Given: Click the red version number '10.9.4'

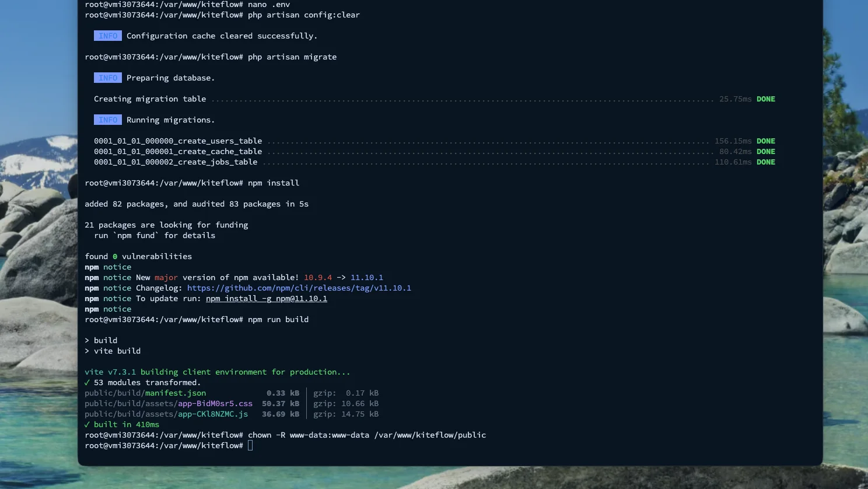Looking at the screenshot, I should tap(318, 277).
